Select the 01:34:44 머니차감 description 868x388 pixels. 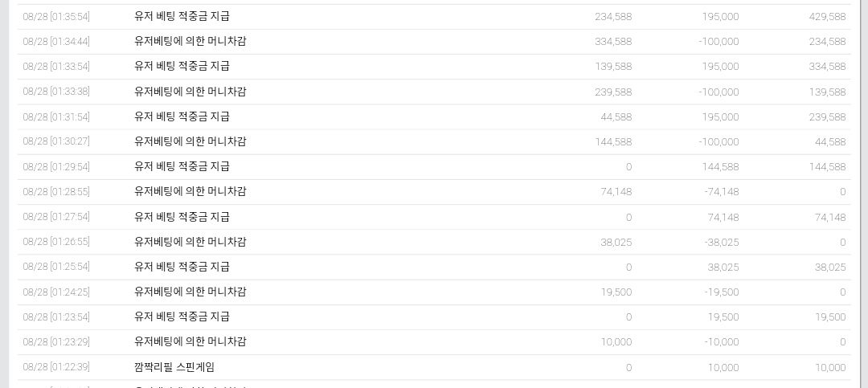pyautogui.click(x=190, y=42)
